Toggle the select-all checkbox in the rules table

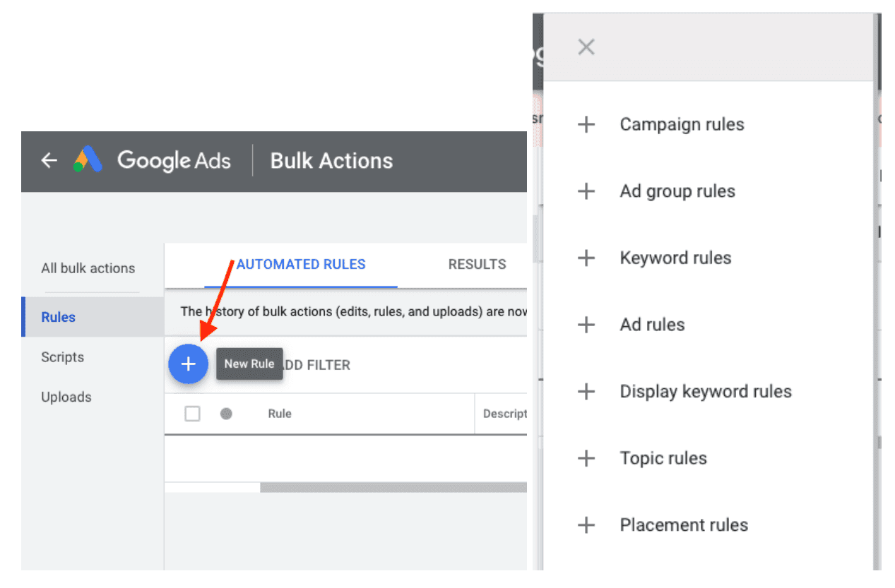pyautogui.click(x=192, y=414)
